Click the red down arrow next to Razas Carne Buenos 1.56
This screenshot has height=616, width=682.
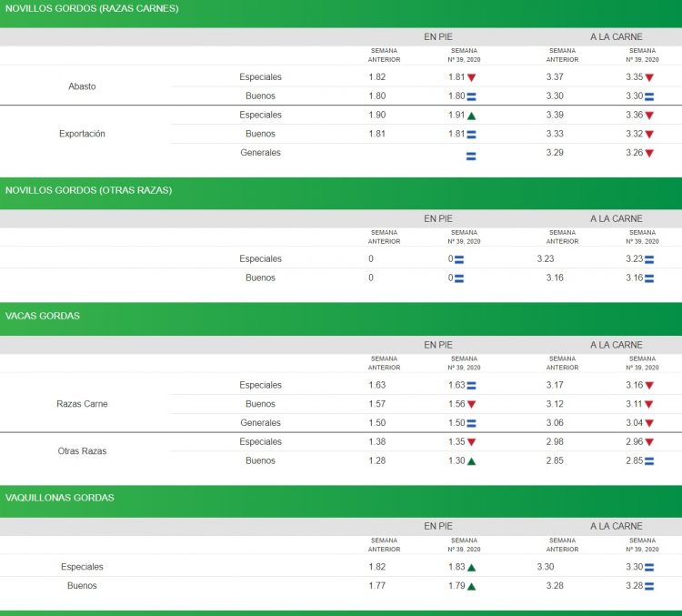(471, 404)
